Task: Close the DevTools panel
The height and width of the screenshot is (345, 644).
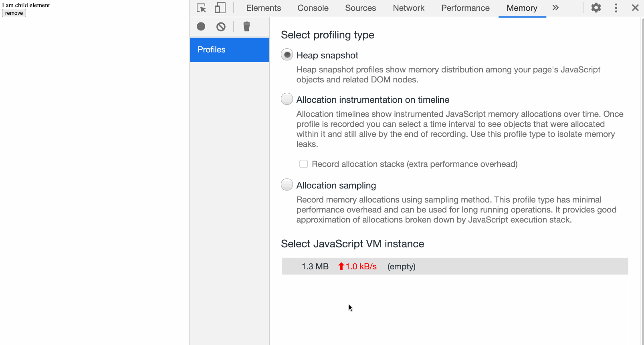Action: point(635,8)
